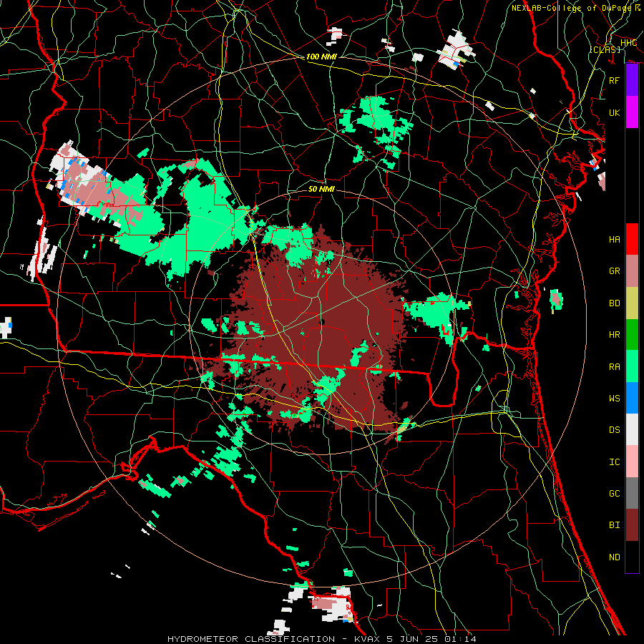Click the UK legend label
The width and height of the screenshot is (644, 644).
(615, 112)
